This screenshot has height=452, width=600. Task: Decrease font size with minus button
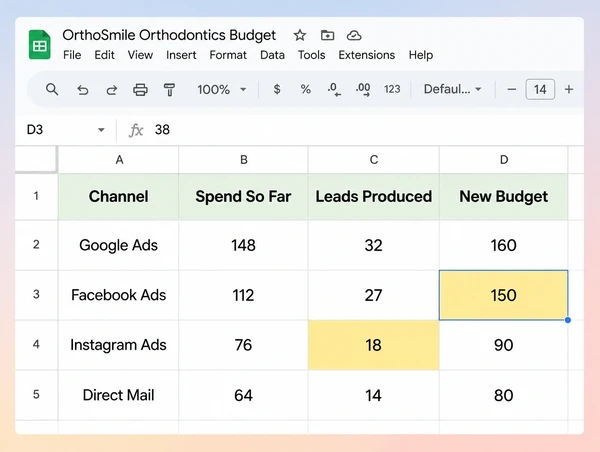coord(512,90)
